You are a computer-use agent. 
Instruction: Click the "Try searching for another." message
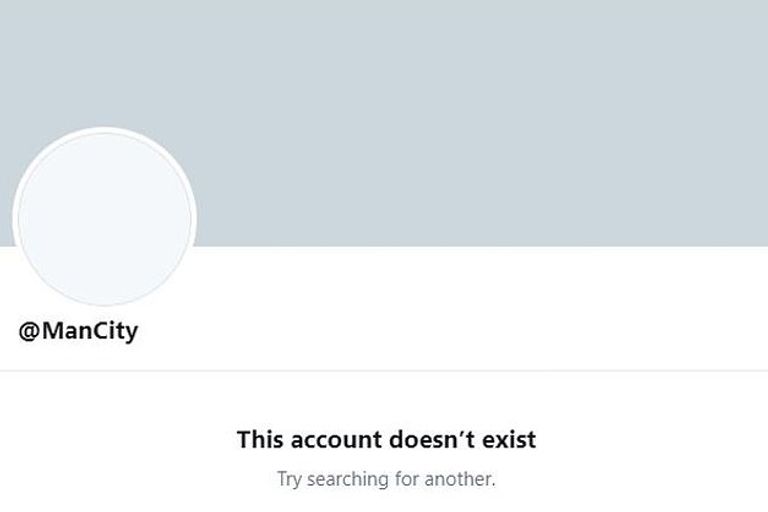386,479
